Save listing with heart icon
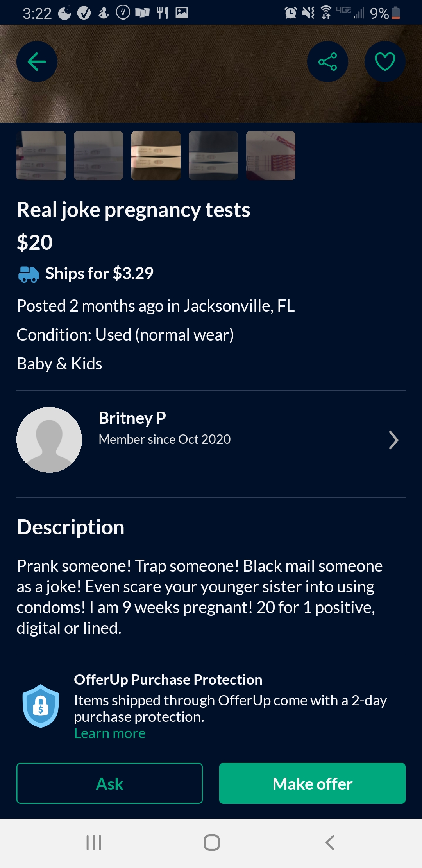Image resolution: width=422 pixels, height=868 pixels. point(384,62)
